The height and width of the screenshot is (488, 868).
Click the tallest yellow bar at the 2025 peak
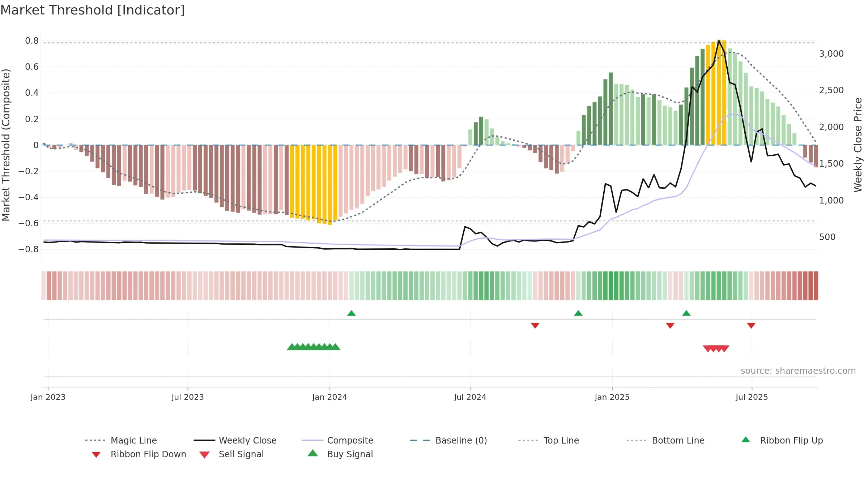[x=719, y=92]
